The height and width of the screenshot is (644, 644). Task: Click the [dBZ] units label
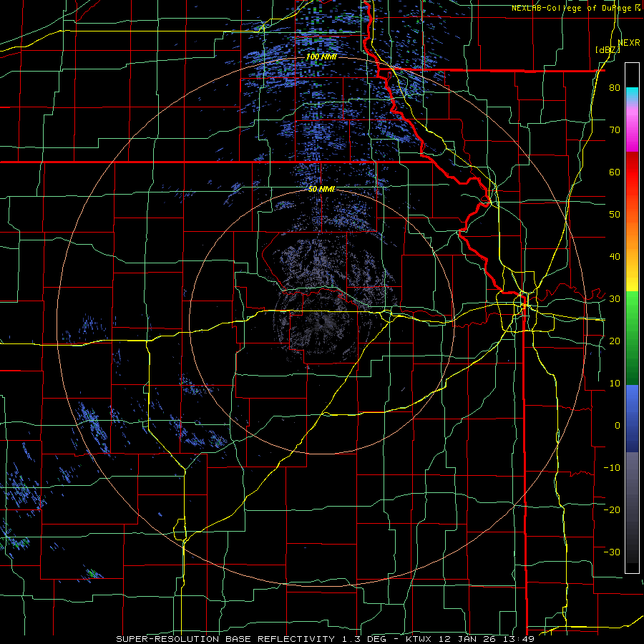pyautogui.click(x=608, y=50)
